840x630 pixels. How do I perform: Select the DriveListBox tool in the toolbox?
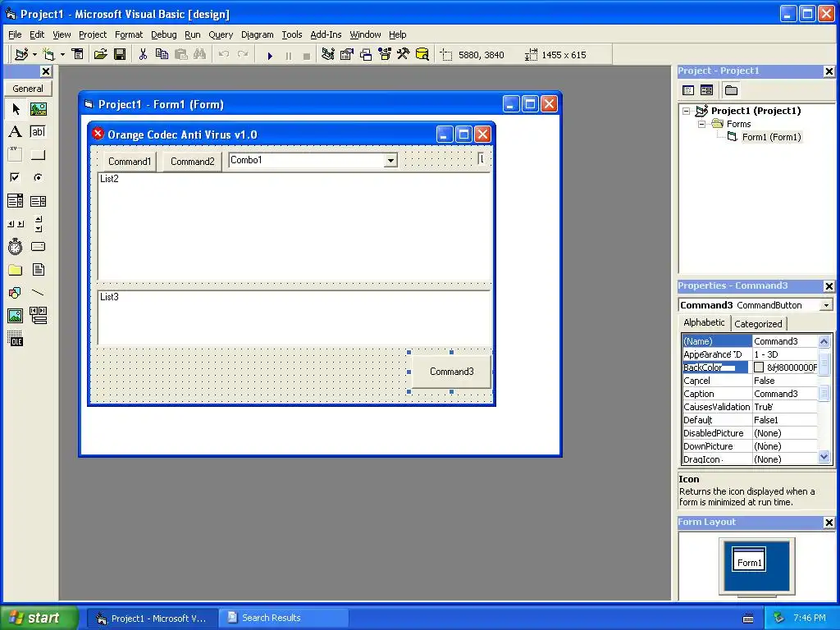(38, 247)
